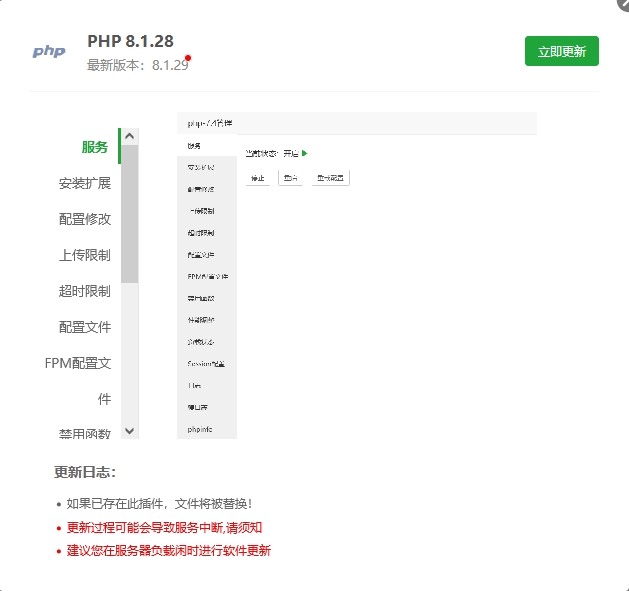Screen dimensions: 629x591
Task: Switch to 上传限制 section
Action: [85, 255]
